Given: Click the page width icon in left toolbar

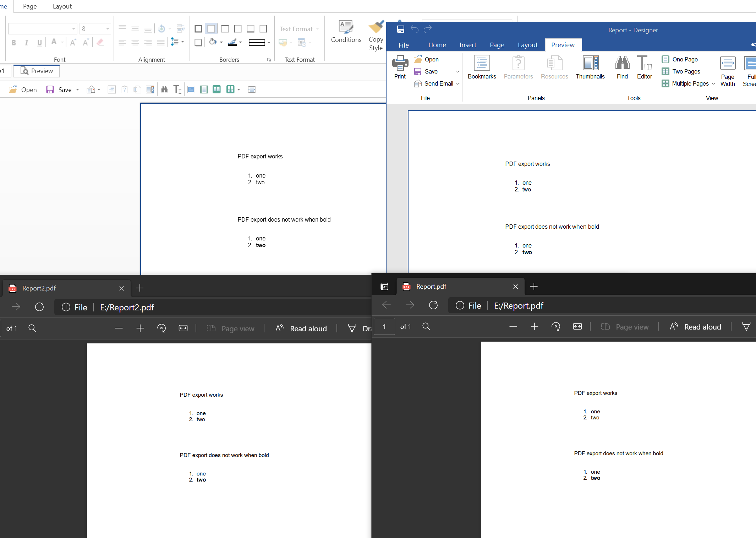Looking at the screenshot, I should tap(252, 89).
